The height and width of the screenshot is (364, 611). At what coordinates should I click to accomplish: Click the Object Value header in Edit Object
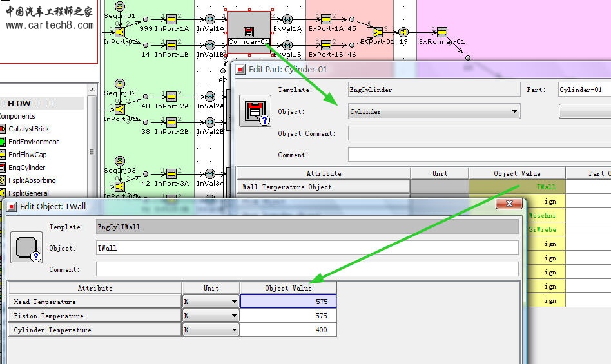(x=288, y=288)
